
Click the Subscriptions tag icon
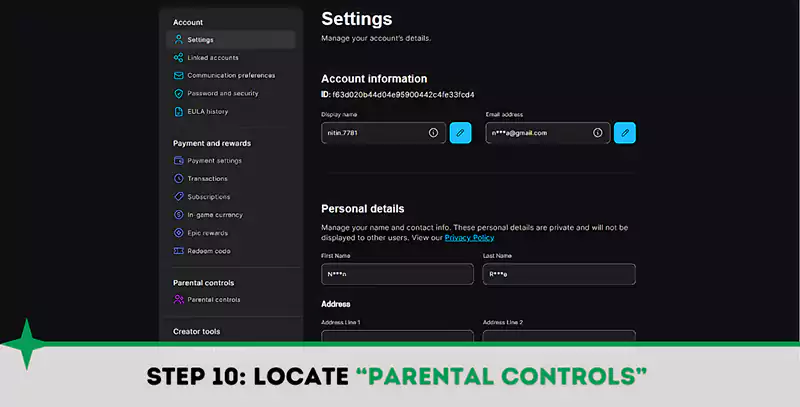(x=179, y=196)
